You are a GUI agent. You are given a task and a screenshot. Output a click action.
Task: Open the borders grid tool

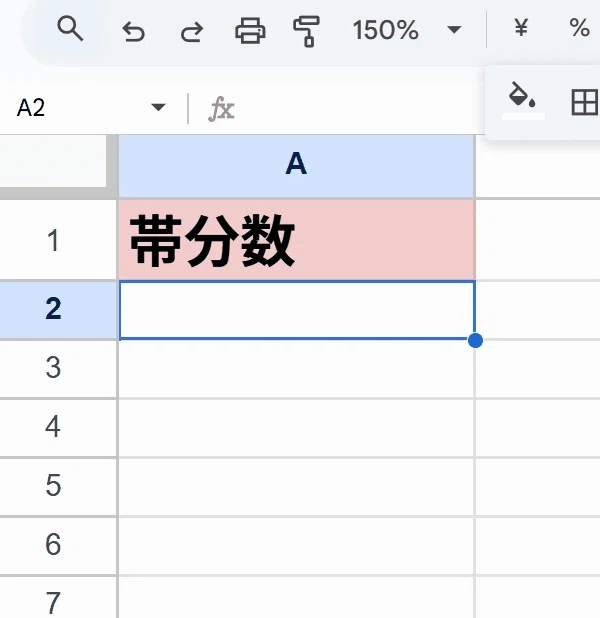coord(585,102)
